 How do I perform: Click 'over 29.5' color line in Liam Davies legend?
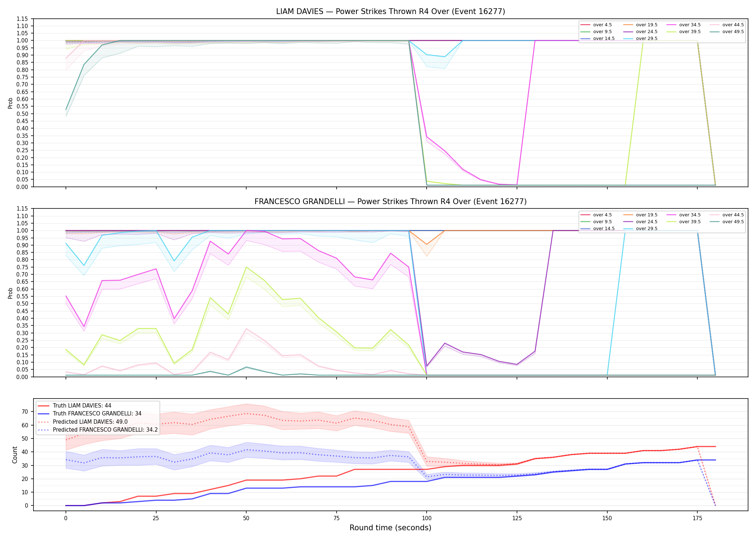[x=628, y=39]
